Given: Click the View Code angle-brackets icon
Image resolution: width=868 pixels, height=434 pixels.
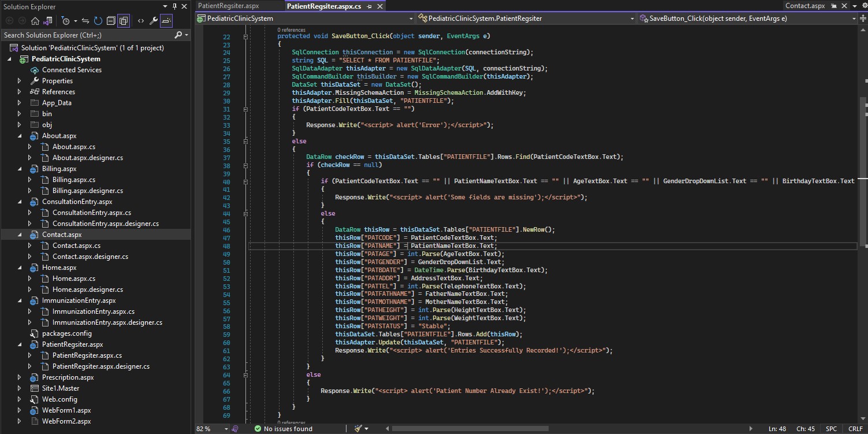Looking at the screenshot, I should [x=140, y=21].
